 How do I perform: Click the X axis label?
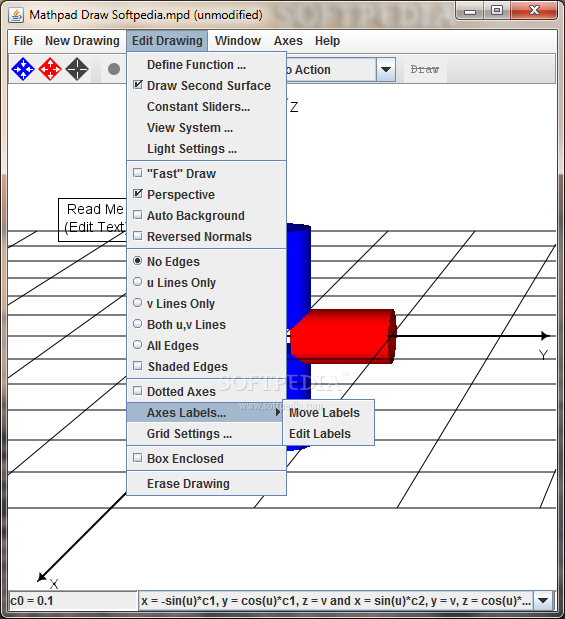(54, 584)
